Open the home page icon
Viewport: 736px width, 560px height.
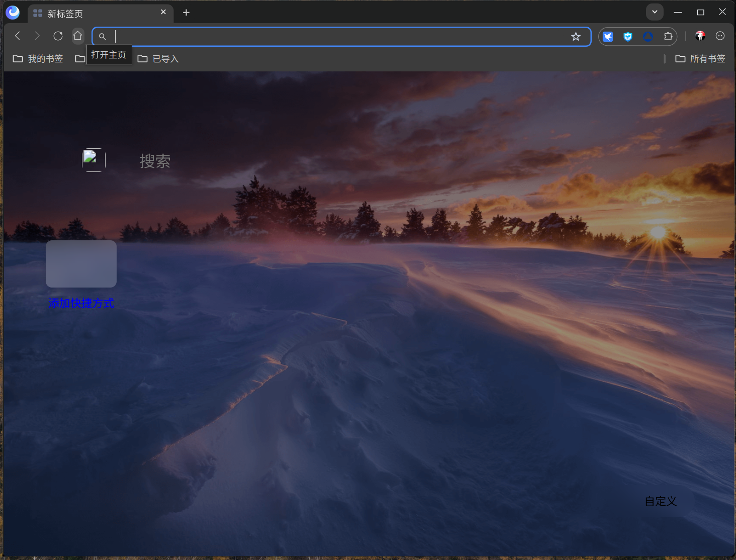[x=77, y=36]
